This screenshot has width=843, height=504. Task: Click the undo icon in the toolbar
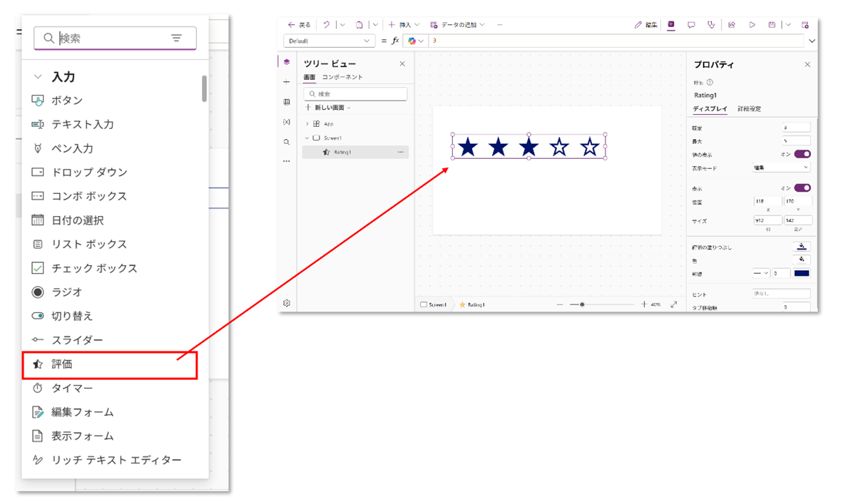point(327,25)
